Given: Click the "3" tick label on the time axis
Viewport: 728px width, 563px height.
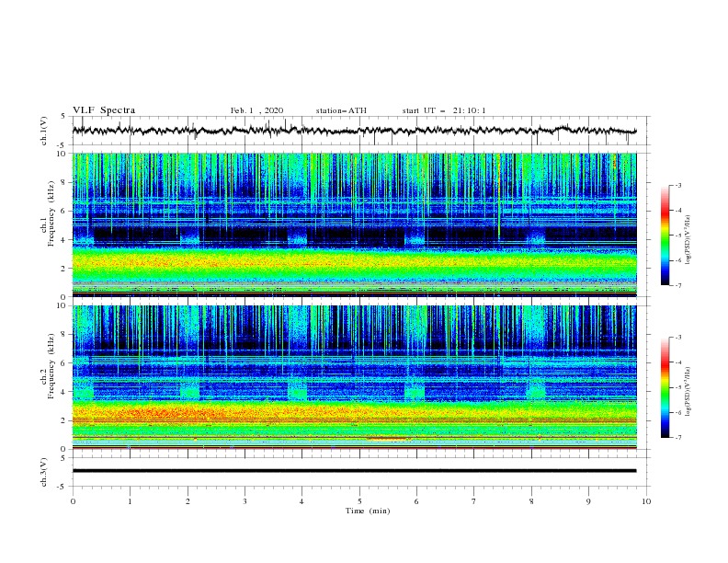Looking at the screenshot, I should [245, 501].
